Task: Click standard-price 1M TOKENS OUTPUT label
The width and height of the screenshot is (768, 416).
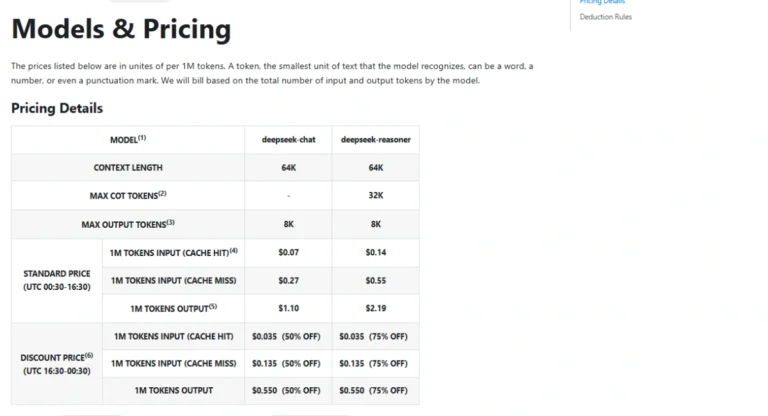Action: (x=173, y=309)
